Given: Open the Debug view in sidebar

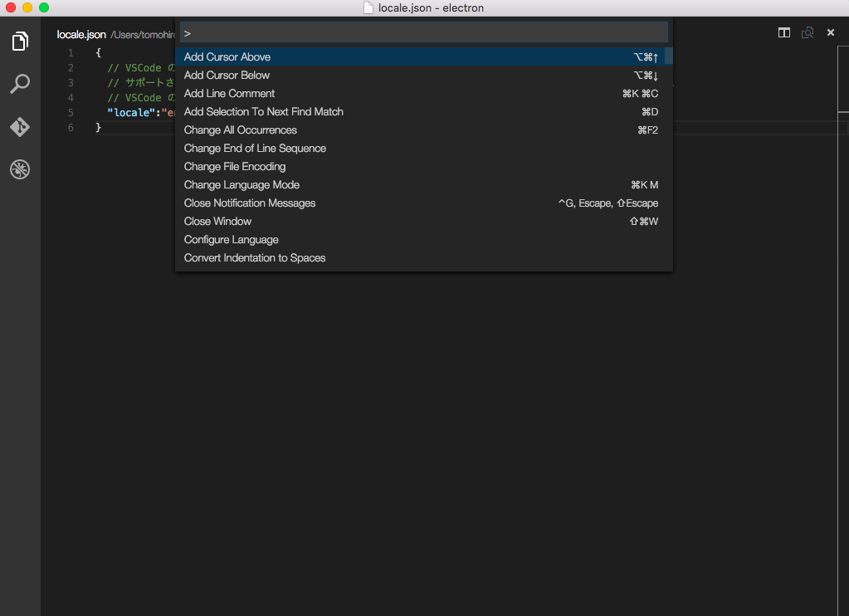Looking at the screenshot, I should point(20,169).
